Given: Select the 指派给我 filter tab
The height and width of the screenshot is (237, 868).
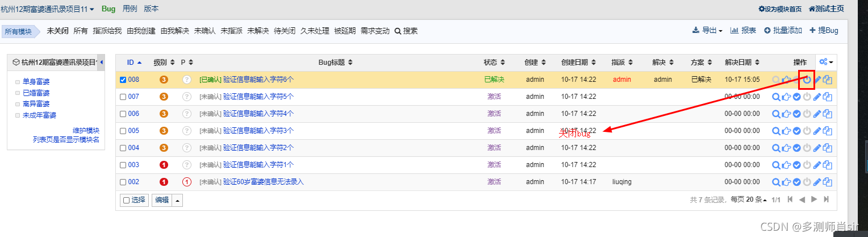Looking at the screenshot, I should 107,31.
